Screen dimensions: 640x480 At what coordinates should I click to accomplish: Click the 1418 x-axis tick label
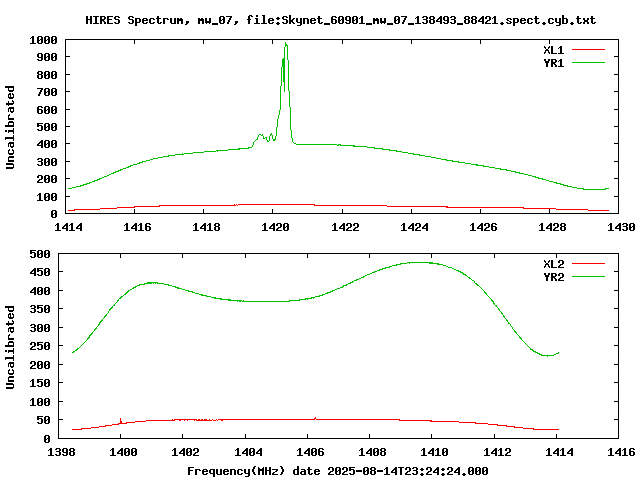click(206, 227)
